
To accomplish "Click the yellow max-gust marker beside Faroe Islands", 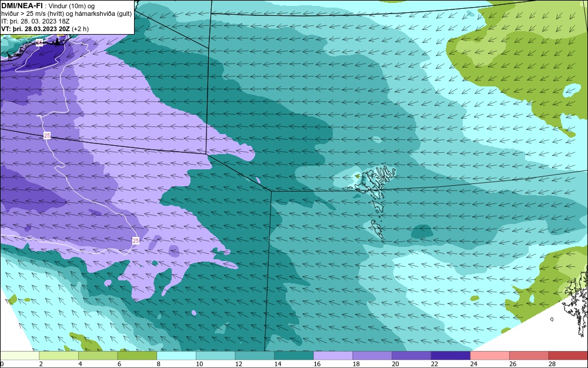I will tap(358, 175).
